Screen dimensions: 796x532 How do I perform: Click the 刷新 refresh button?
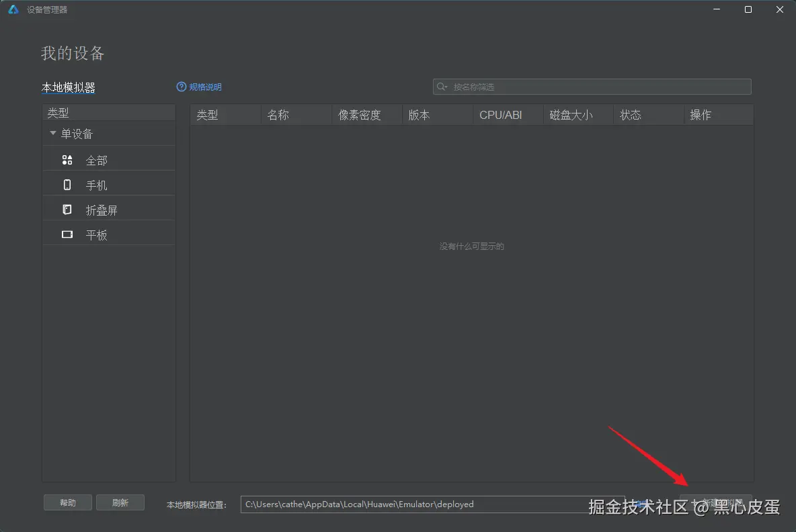(120, 502)
